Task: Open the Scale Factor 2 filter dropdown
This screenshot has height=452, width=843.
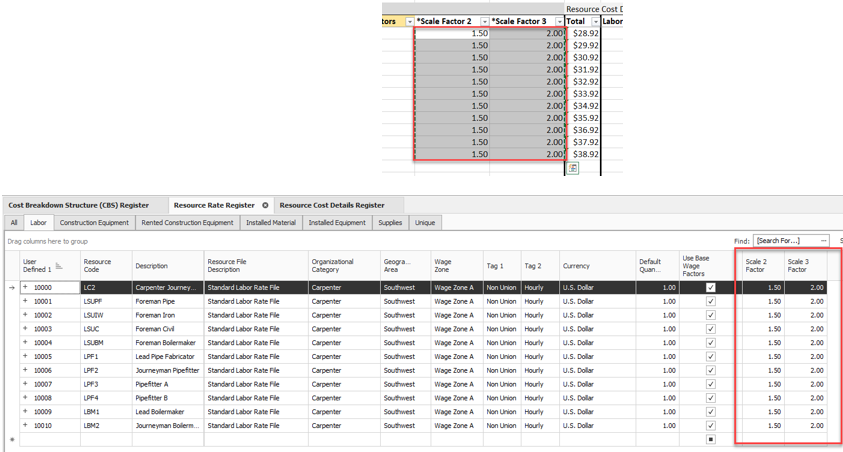Action: (484, 21)
